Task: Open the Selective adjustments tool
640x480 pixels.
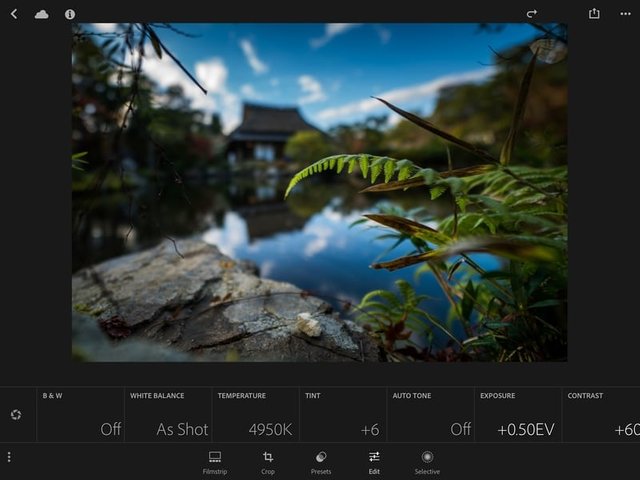Action: (x=427, y=462)
